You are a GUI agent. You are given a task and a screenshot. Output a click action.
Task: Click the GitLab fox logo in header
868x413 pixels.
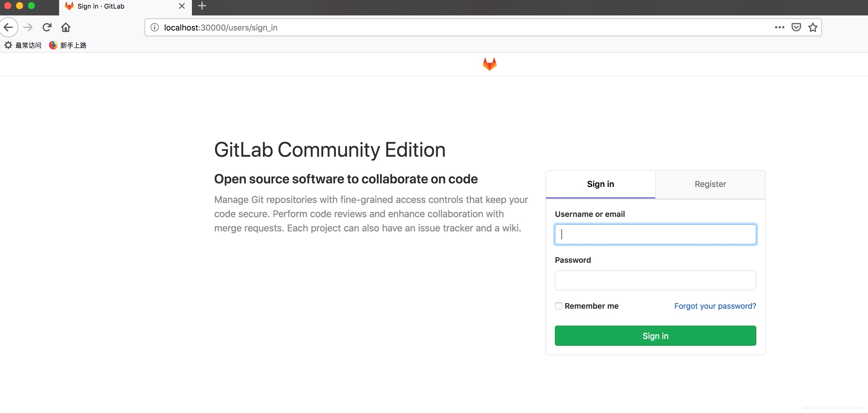coord(490,64)
